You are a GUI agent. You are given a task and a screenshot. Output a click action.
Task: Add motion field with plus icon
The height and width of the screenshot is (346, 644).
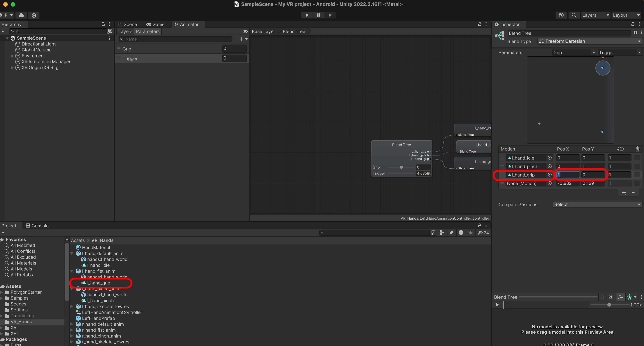tap(624, 192)
